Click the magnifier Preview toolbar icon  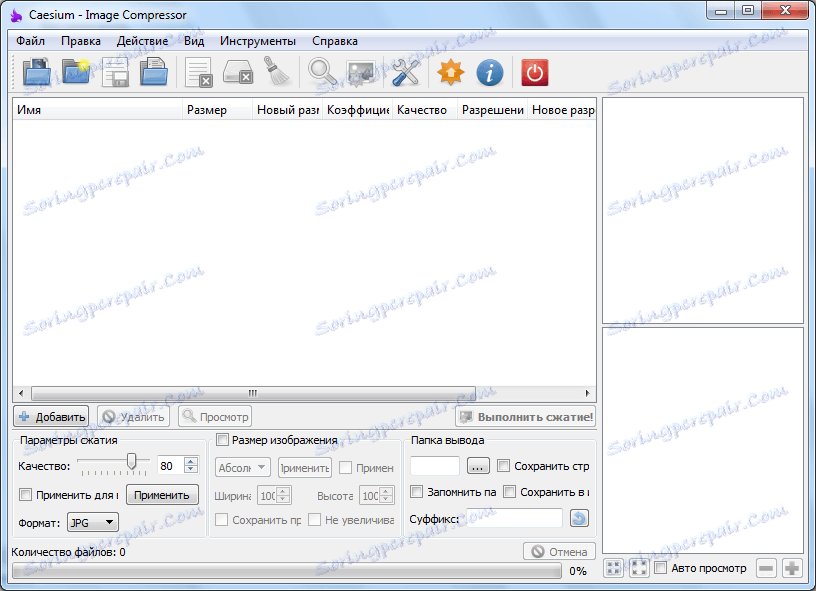[322, 72]
